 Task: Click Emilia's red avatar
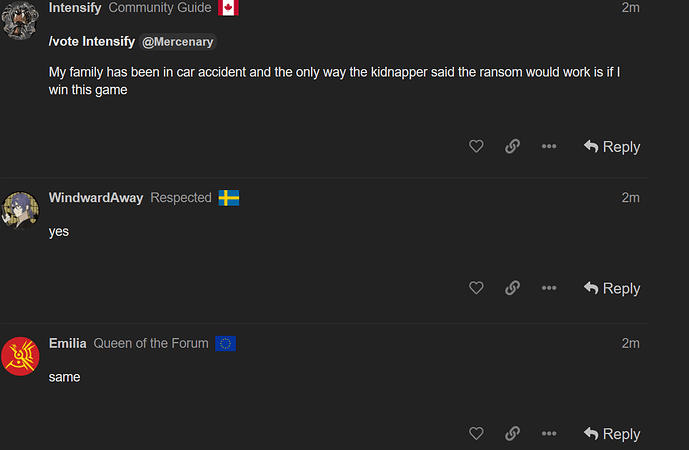21,355
